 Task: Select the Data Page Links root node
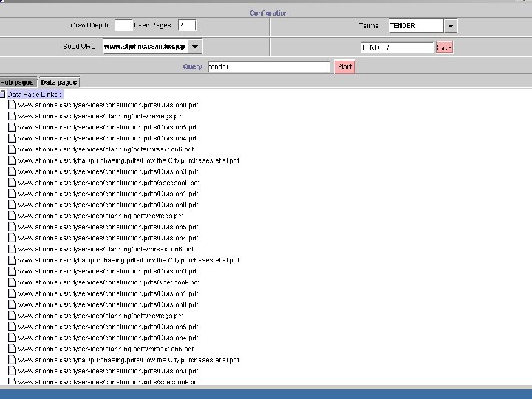35,95
